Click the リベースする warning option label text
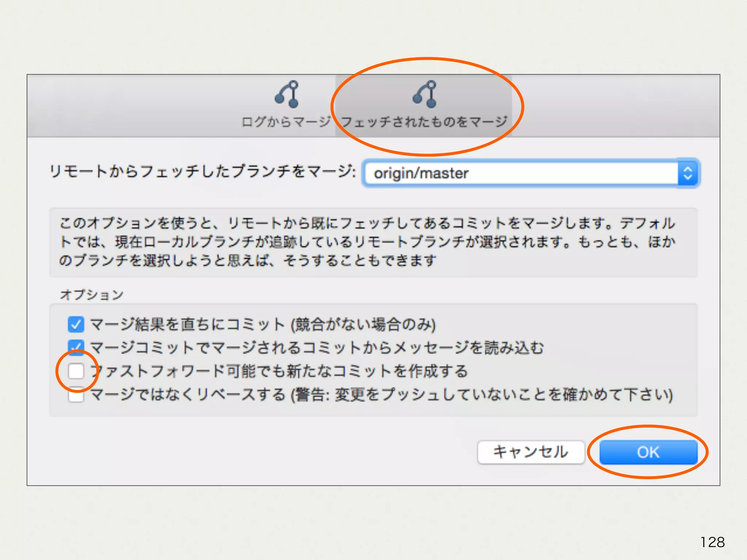 click(x=381, y=395)
